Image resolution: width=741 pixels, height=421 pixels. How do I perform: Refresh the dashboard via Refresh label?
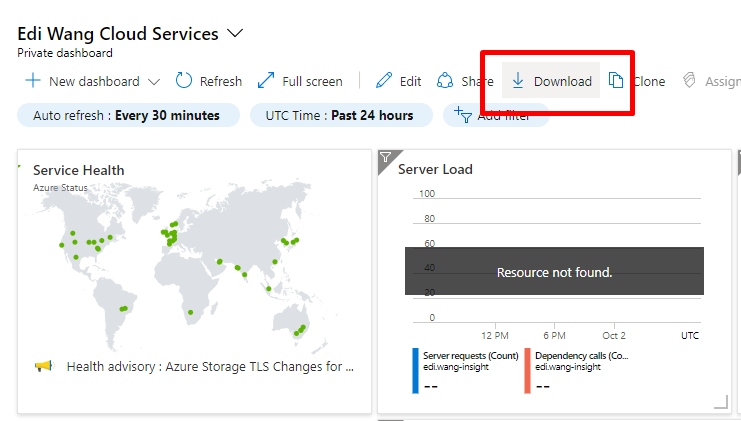[221, 82]
